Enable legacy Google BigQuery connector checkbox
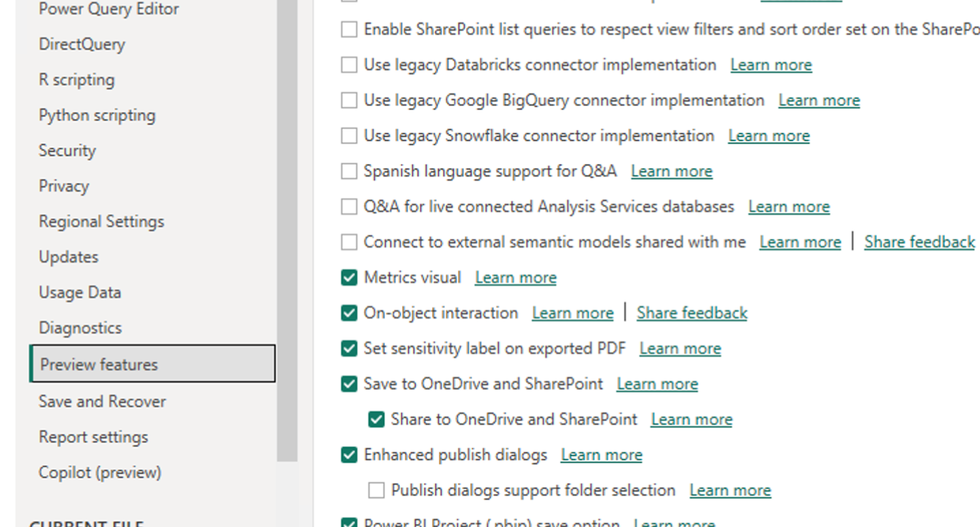980x527 pixels. [349, 100]
